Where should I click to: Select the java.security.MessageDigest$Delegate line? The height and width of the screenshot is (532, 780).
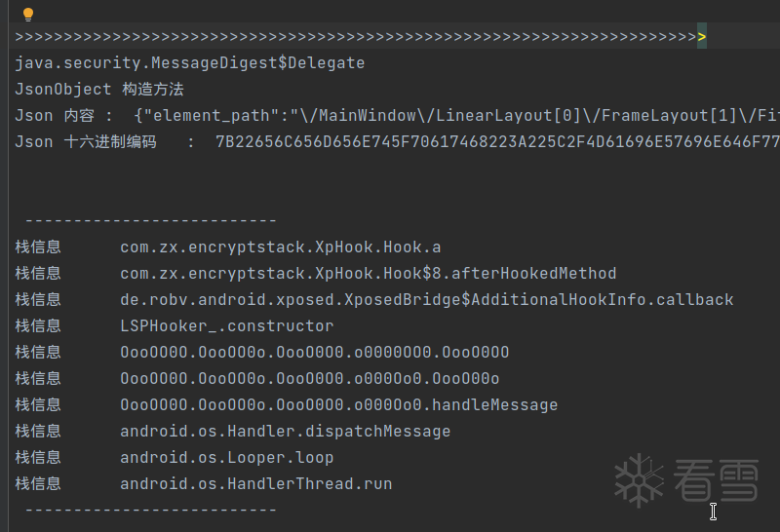tap(190, 63)
